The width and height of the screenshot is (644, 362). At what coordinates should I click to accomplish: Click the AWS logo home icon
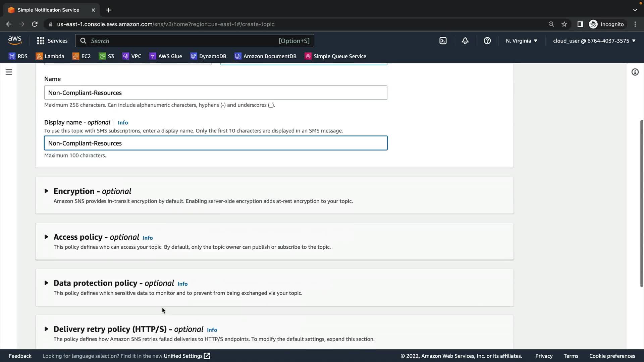(x=15, y=41)
